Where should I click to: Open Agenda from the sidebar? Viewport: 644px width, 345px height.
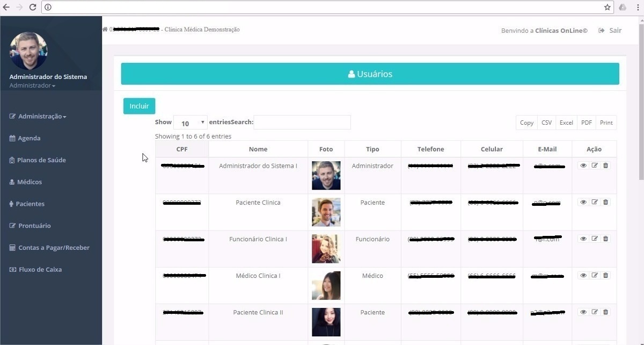[x=28, y=138]
